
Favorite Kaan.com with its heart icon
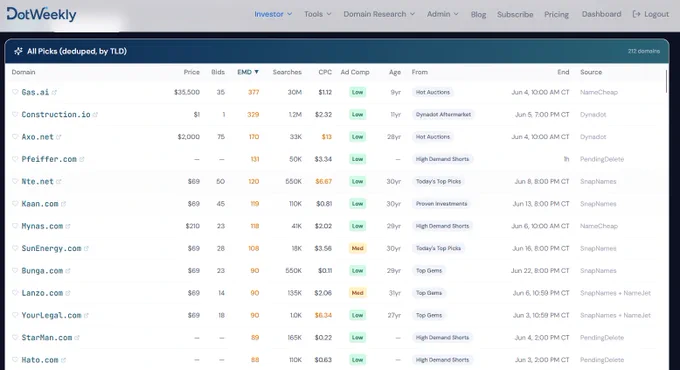pyautogui.click(x=15, y=203)
